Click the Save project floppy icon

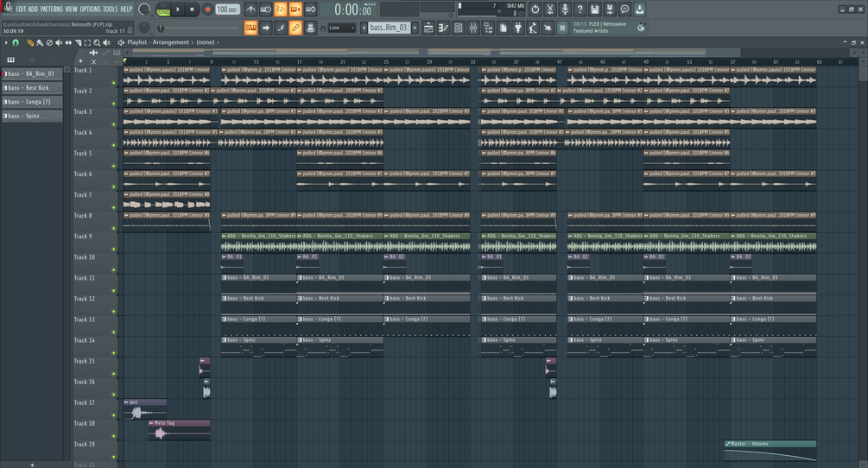tap(594, 9)
